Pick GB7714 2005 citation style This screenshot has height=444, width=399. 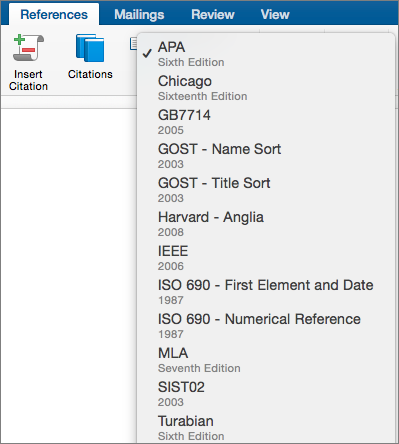click(266, 122)
